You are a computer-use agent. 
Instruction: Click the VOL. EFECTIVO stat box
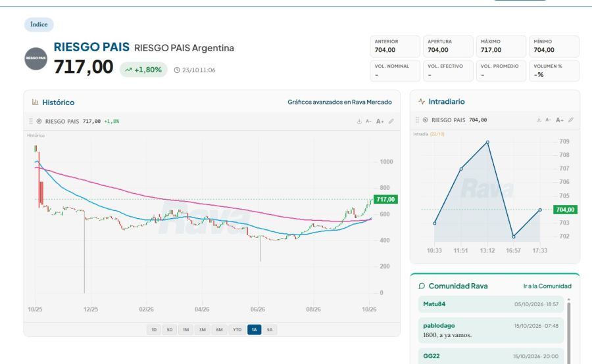pyautogui.click(x=448, y=70)
